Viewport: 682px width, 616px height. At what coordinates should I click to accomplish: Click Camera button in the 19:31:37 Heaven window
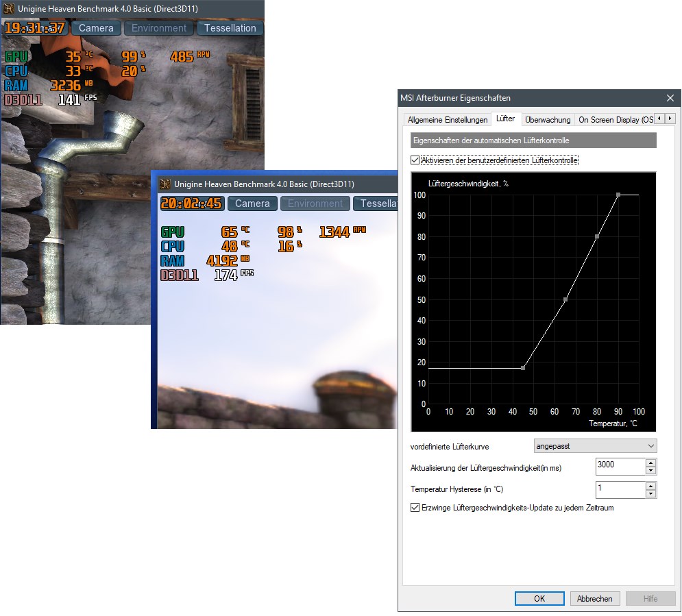96,28
